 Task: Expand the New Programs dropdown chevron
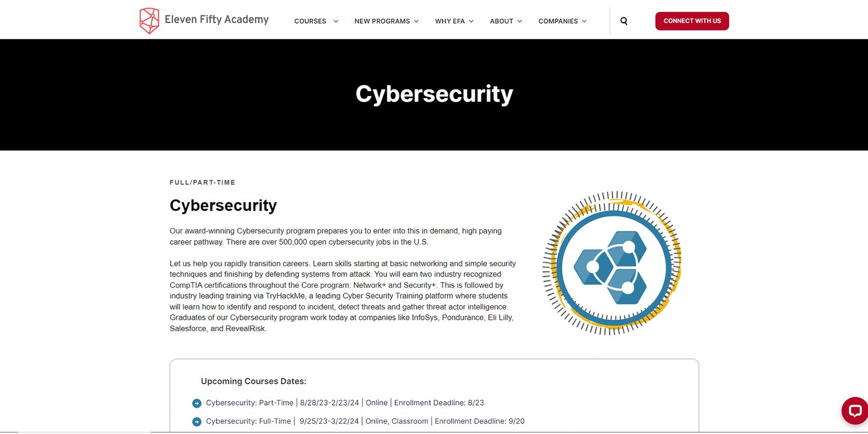click(416, 21)
